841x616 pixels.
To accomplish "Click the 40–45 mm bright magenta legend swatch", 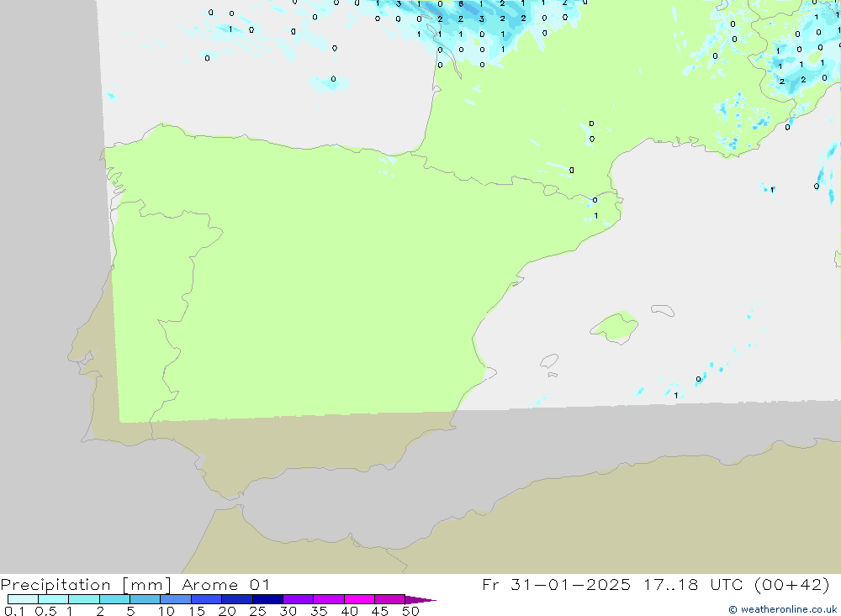I will tap(359, 599).
